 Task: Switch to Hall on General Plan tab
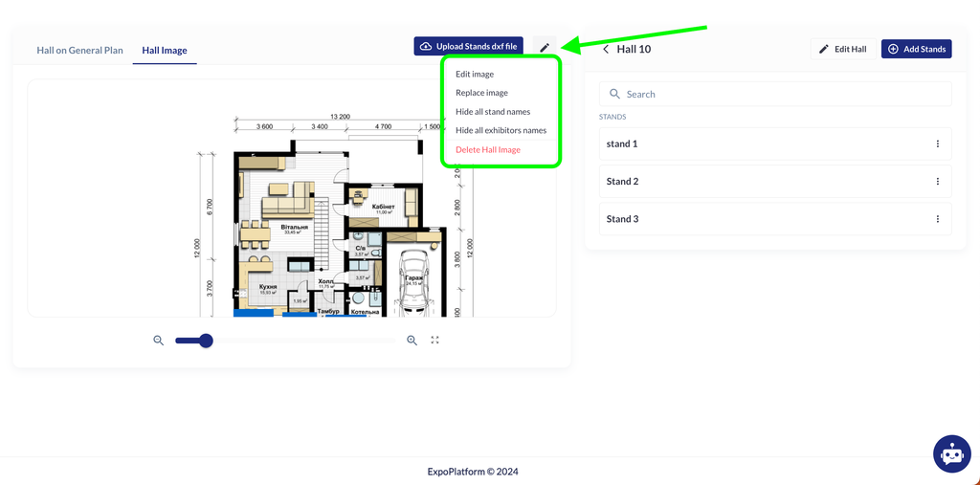point(79,50)
